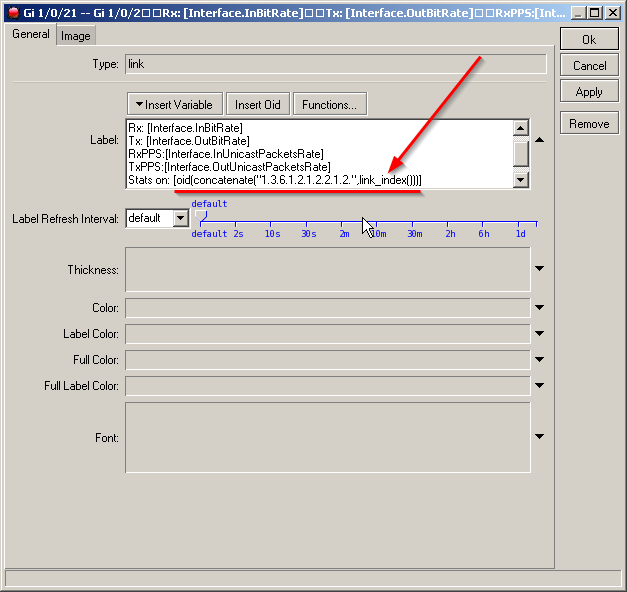The width and height of the screenshot is (627, 592).
Task: Open the Insert Variable dropdown
Action: pyautogui.click(x=175, y=104)
